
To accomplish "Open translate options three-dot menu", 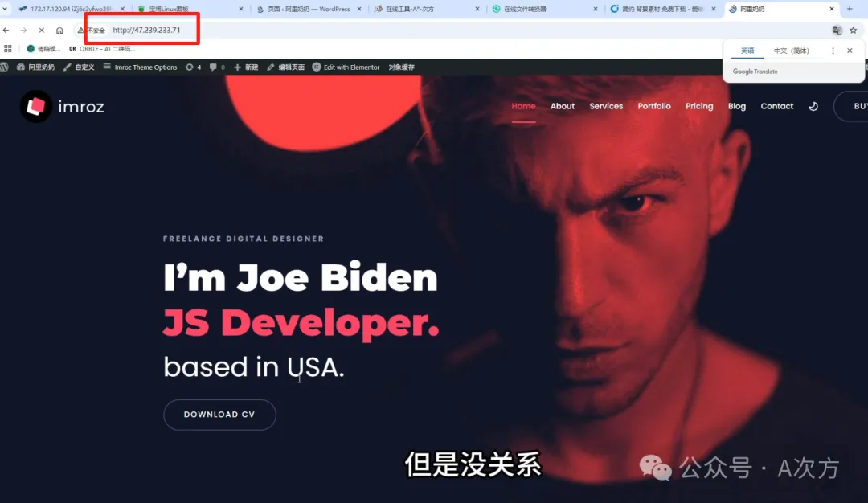I will [x=833, y=51].
